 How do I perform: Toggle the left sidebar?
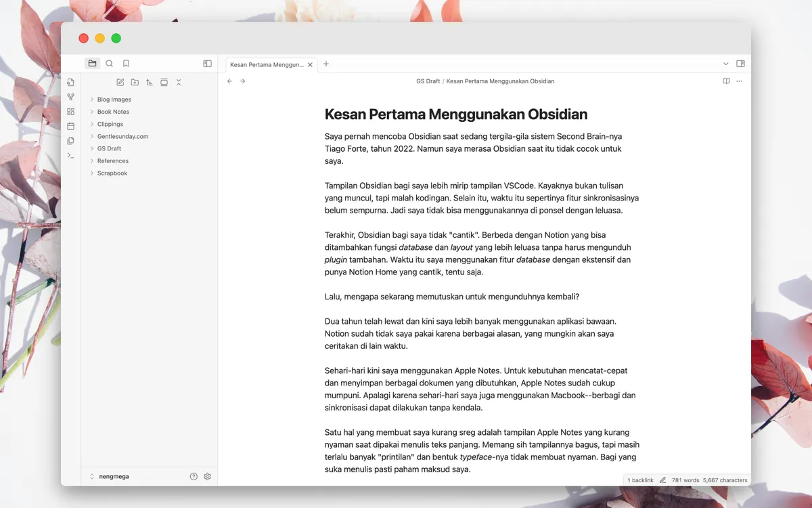tap(207, 64)
